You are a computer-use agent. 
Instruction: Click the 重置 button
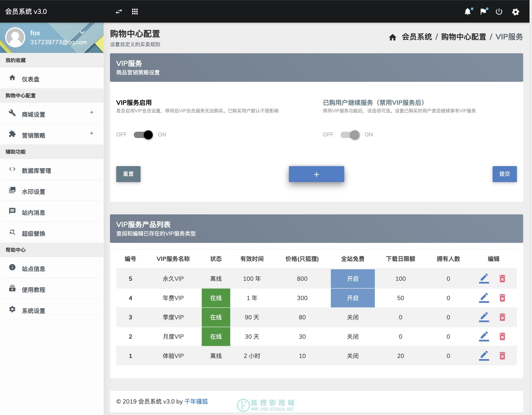point(128,174)
